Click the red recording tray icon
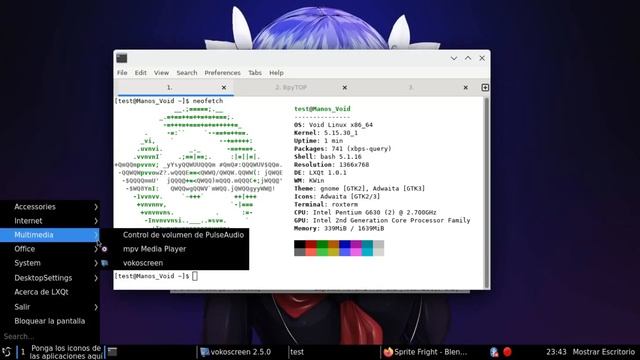Image resolution: width=640 pixels, height=360 pixels. coord(507,352)
